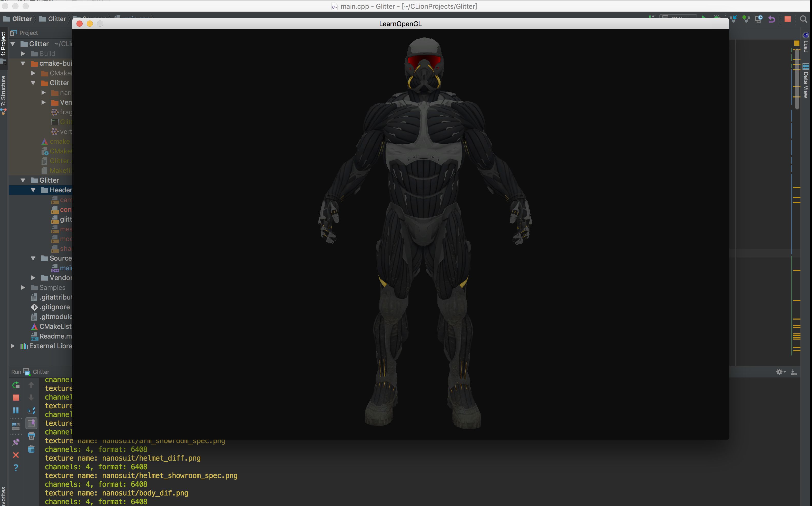Show local history icon in toolbar
Screen dimensions: 812x506
[759, 19]
